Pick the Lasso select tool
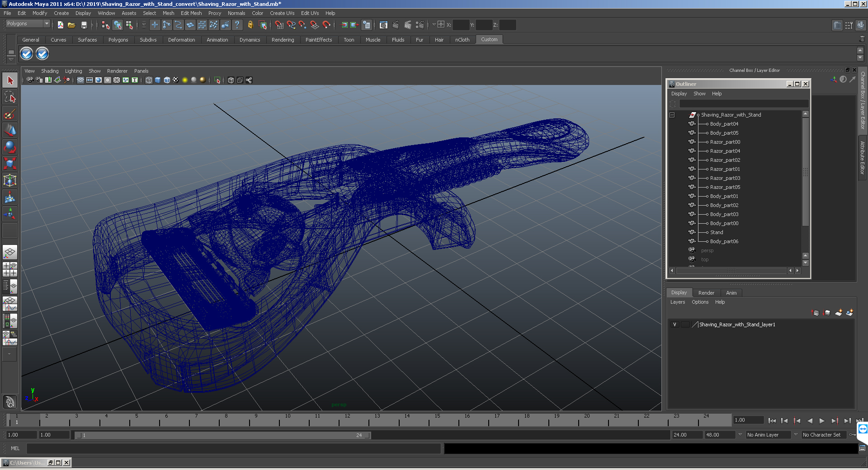This screenshot has height=470, width=868. 10,97
